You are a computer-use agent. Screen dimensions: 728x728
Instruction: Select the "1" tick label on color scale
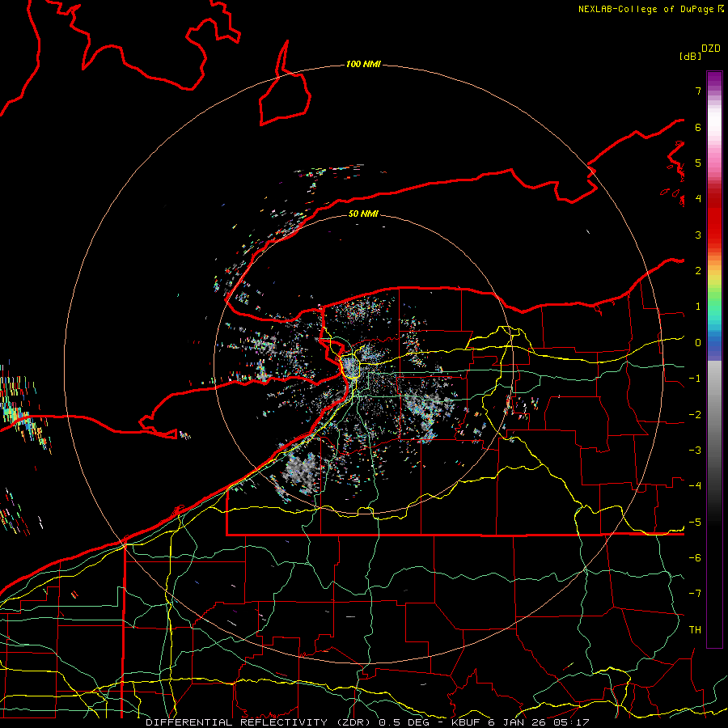point(698,307)
